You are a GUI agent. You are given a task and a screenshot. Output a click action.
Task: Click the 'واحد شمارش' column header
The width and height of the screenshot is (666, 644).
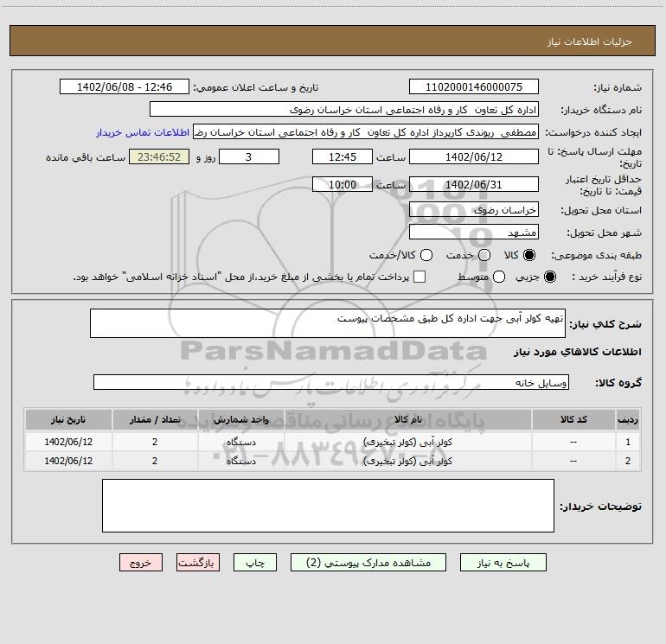[240, 419]
